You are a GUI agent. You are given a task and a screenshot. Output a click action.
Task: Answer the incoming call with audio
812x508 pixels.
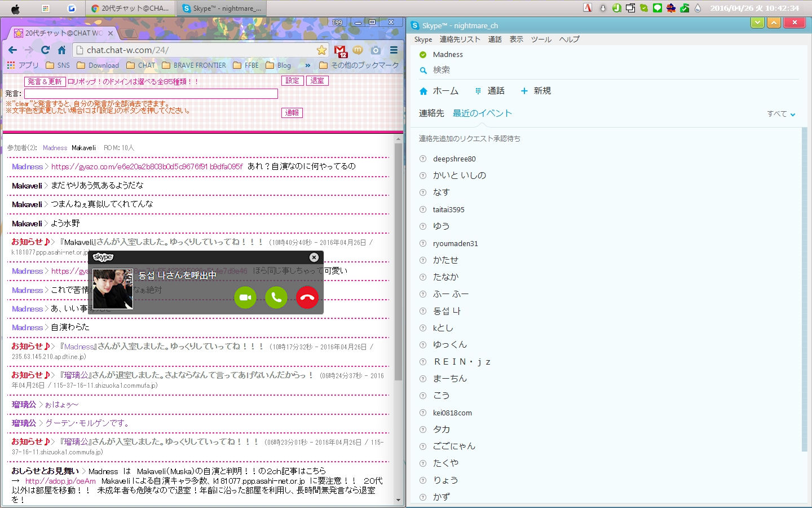point(276,297)
